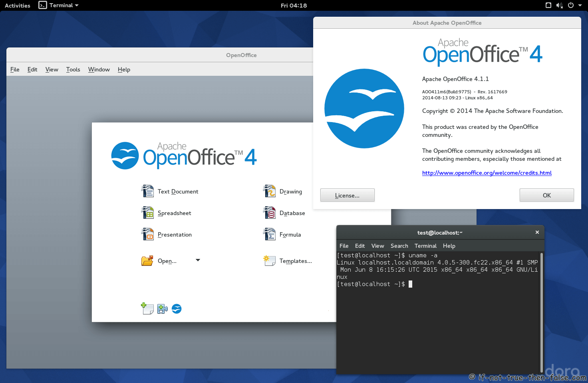Click the Text Document label
This screenshot has width=588, height=383.
click(178, 191)
